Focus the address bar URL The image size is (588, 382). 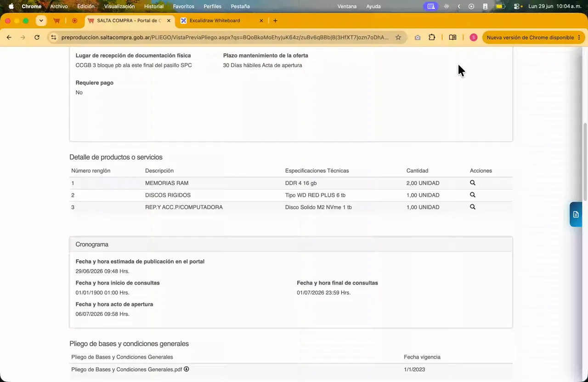225,37
